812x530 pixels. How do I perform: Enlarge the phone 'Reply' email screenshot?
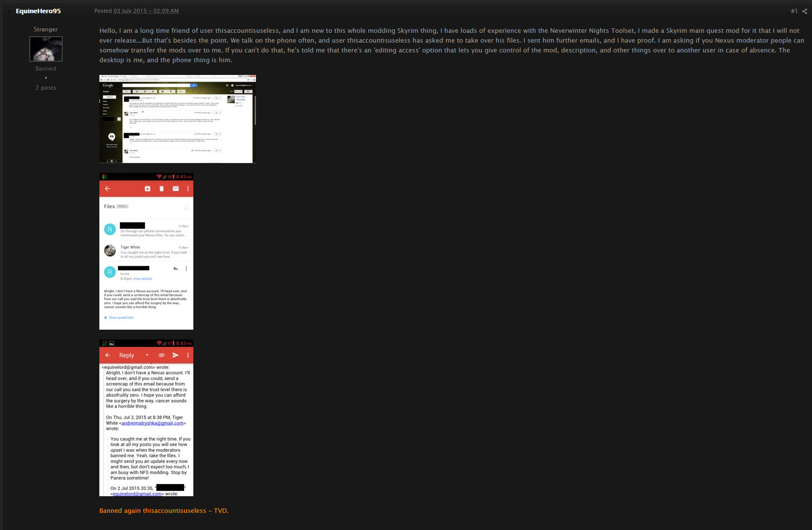pyautogui.click(x=146, y=418)
